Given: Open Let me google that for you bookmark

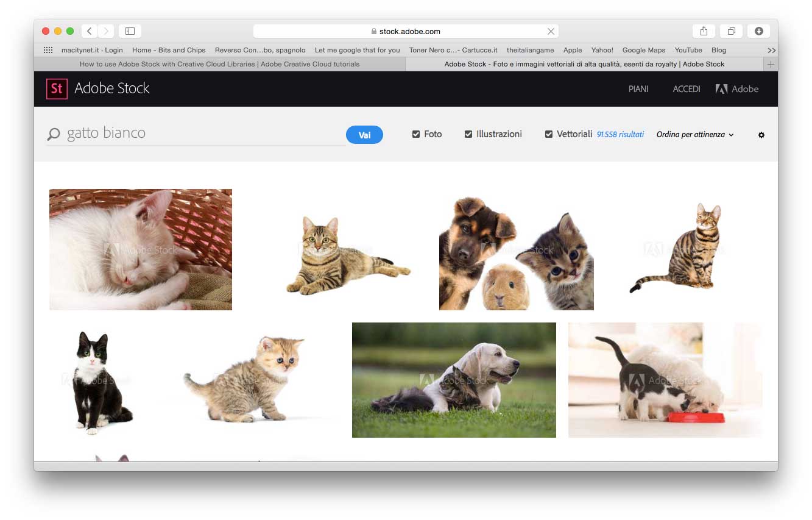Looking at the screenshot, I should (358, 50).
